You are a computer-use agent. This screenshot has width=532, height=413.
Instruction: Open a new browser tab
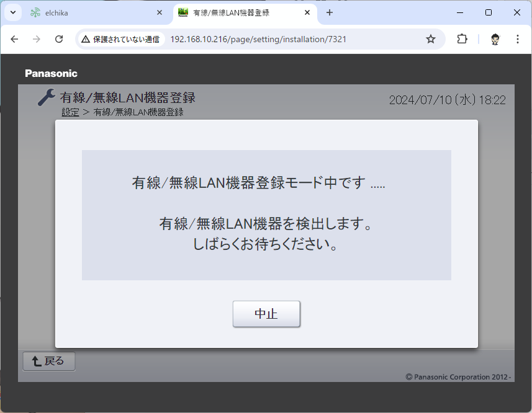330,12
